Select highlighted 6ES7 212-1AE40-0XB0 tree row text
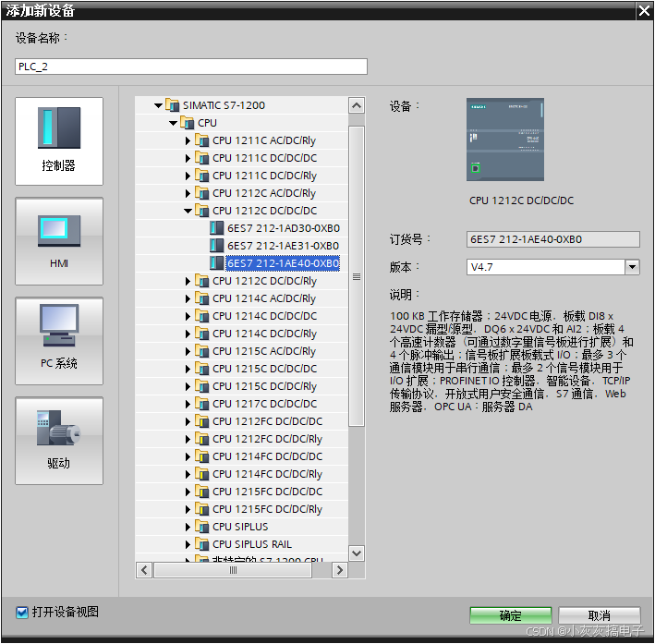Screen dimensions: 655x644 [283, 263]
